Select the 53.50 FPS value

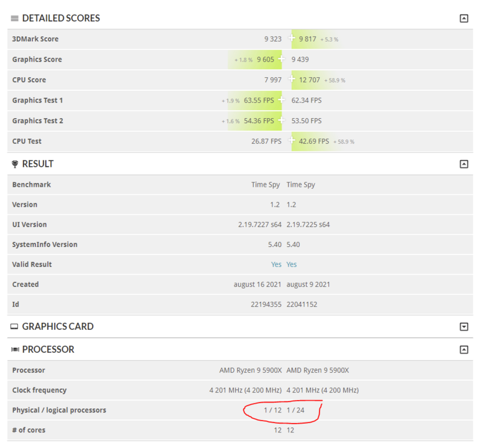pyautogui.click(x=307, y=121)
